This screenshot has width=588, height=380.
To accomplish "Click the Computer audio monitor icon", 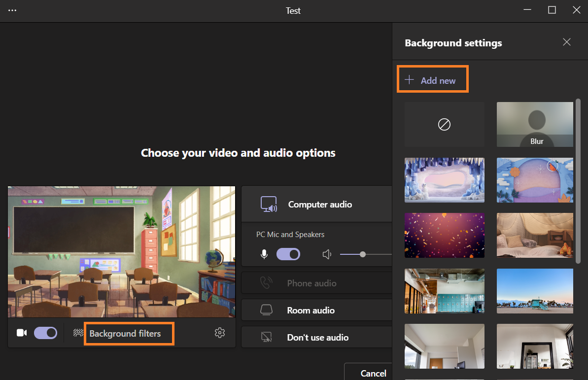I will (x=269, y=204).
